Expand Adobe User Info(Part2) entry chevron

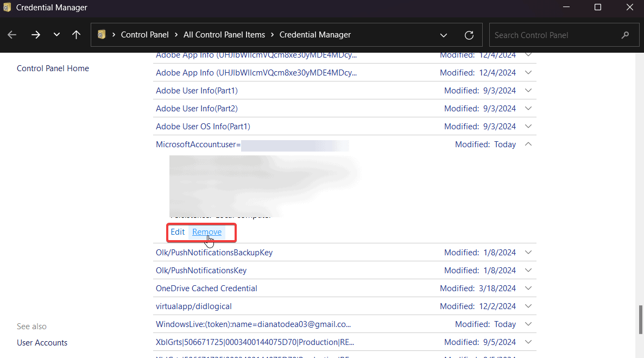[x=528, y=109]
